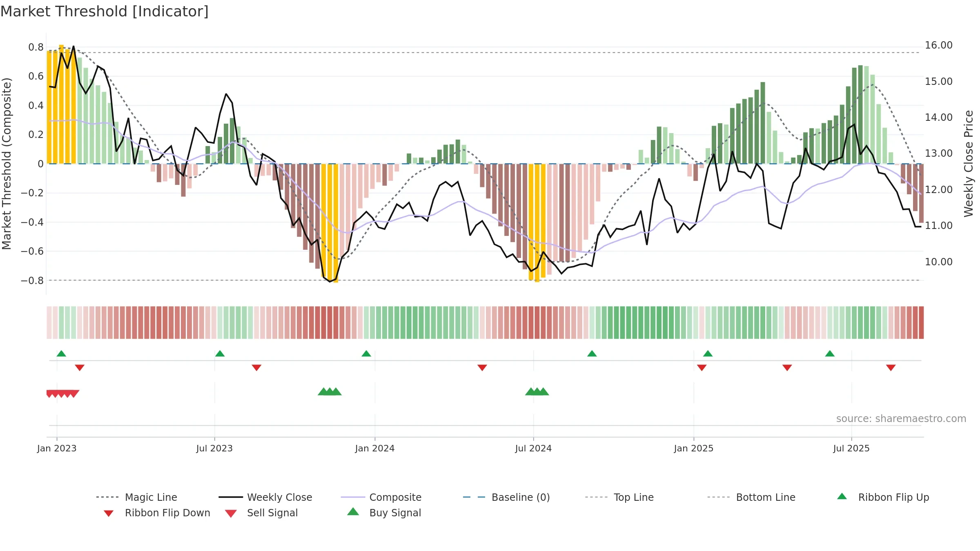Click the red Ribbon Flip Down icon in legend
The image size is (980, 551).
109,513
